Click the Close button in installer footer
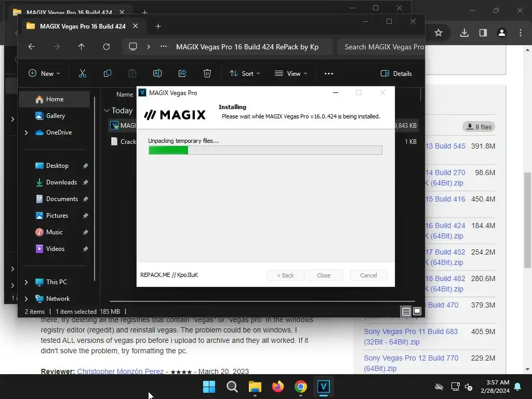 (324, 275)
